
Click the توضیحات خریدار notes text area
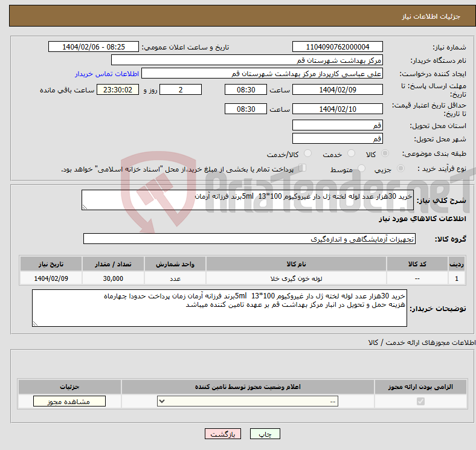219,308
